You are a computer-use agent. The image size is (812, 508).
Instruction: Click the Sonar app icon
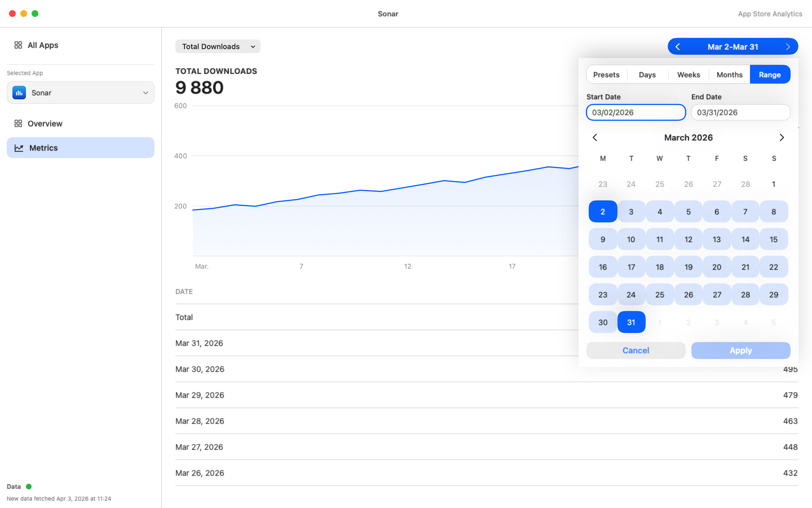pyautogui.click(x=19, y=93)
